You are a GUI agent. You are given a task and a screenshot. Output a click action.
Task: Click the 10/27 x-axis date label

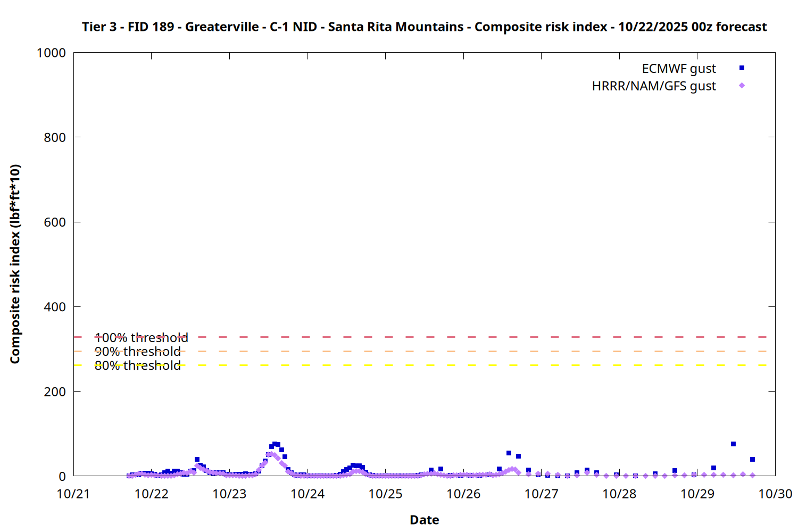(541, 494)
